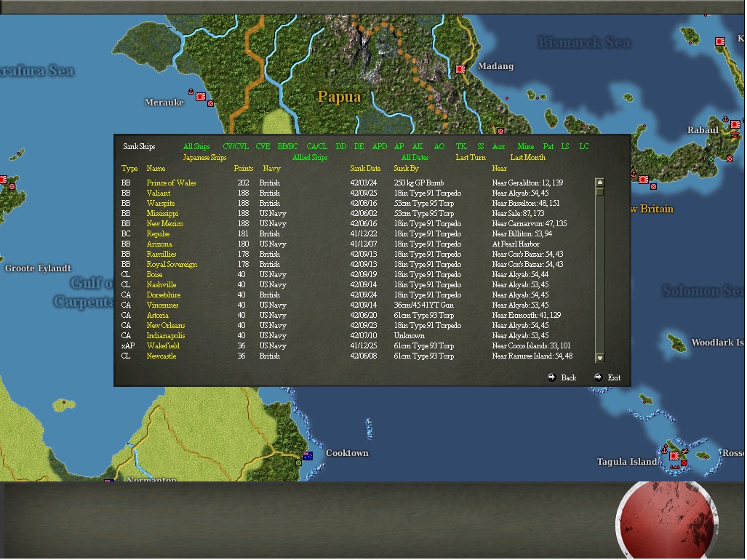The height and width of the screenshot is (560, 747).
Task: Click the Australian flag at Cooktown
Action: [308, 456]
